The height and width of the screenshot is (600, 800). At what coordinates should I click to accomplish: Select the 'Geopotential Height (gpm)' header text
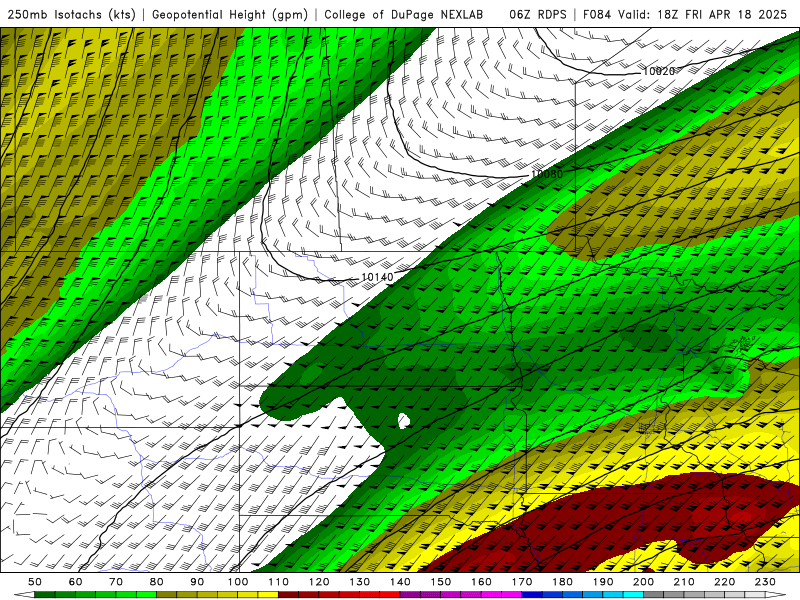(230, 15)
